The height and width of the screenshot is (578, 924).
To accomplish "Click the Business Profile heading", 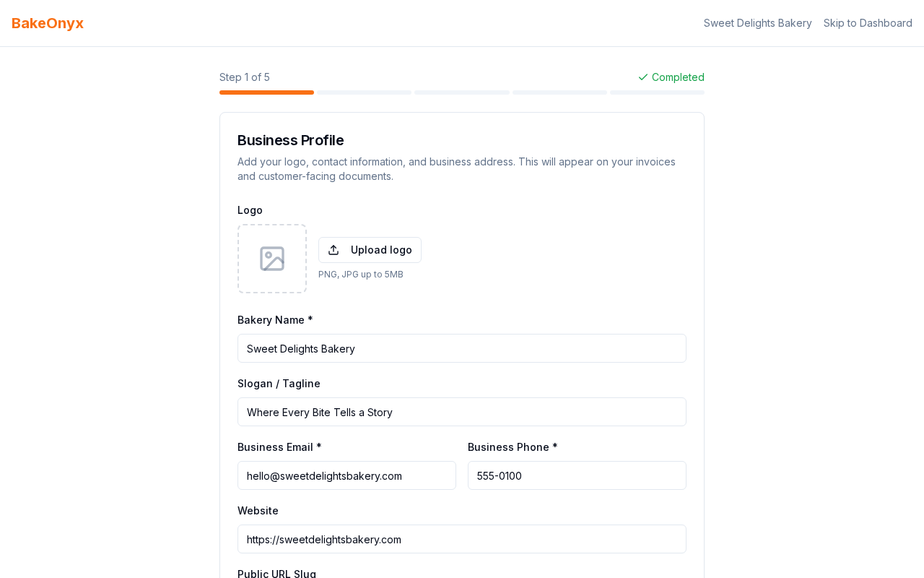I will 290,140.
